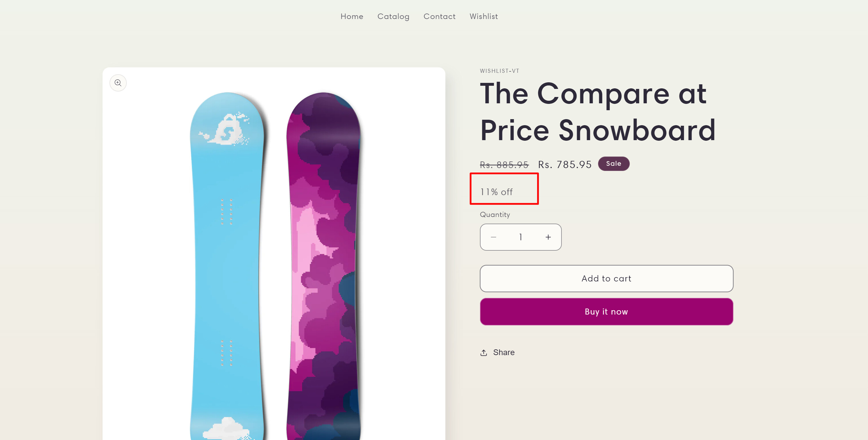
Task: Navigate to the Contact page
Action: tap(439, 16)
